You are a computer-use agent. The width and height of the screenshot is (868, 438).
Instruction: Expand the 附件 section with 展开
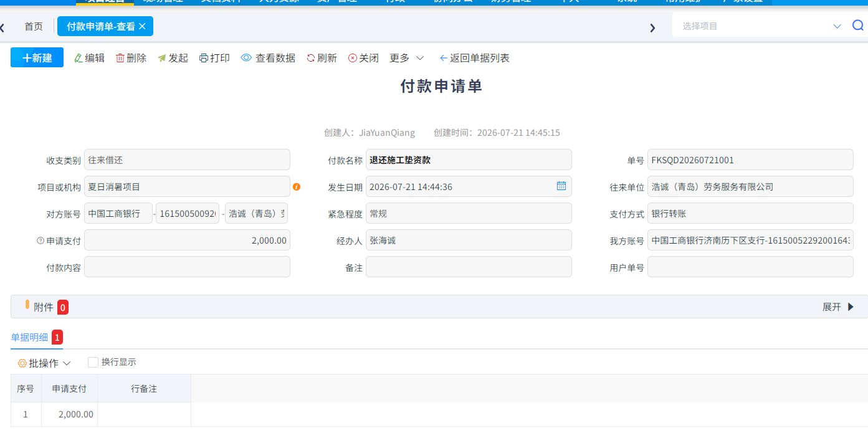coord(839,307)
